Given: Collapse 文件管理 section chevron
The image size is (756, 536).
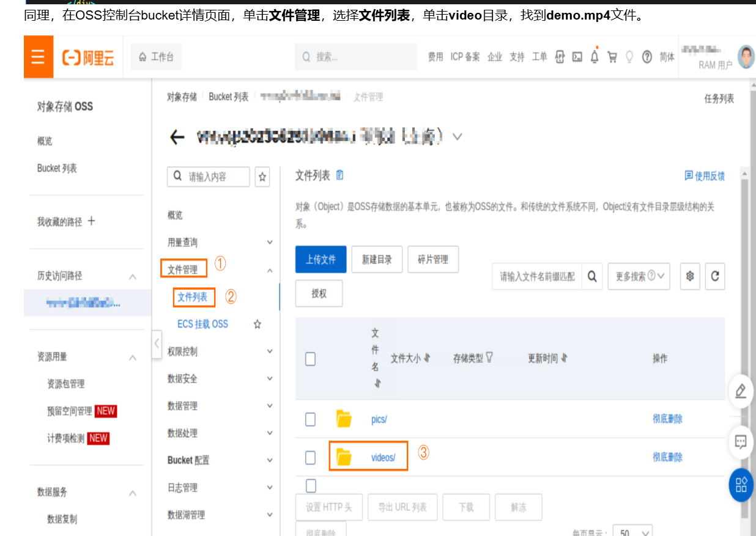Looking at the screenshot, I should click(270, 270).
